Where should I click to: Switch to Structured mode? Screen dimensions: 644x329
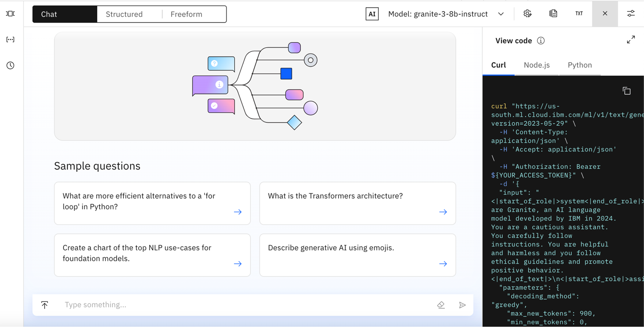124,14
